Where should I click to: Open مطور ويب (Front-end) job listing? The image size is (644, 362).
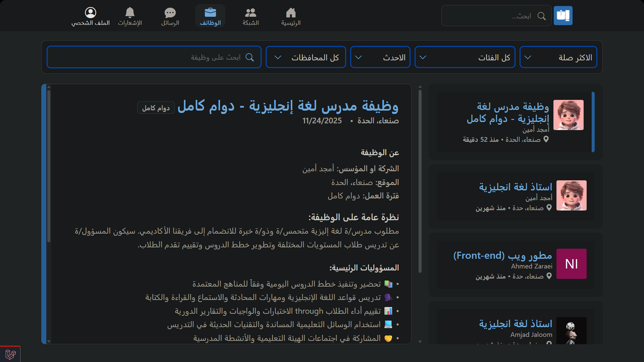click(502, 255)
